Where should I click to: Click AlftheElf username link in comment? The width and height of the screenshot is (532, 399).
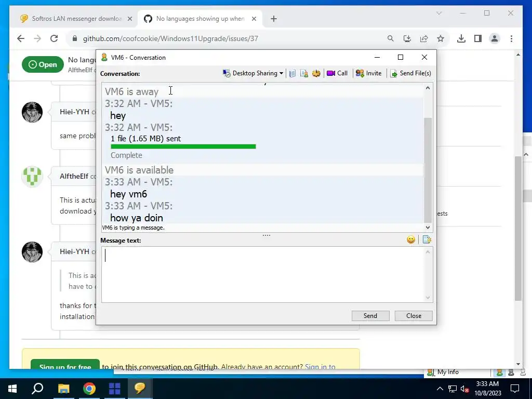click(74, 177)
